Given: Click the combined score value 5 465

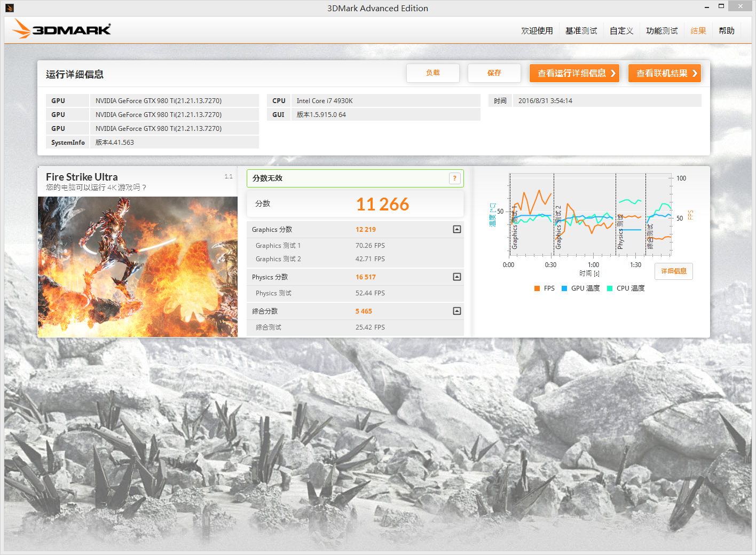Looking at the screenshot, I should tap(364, 311).
